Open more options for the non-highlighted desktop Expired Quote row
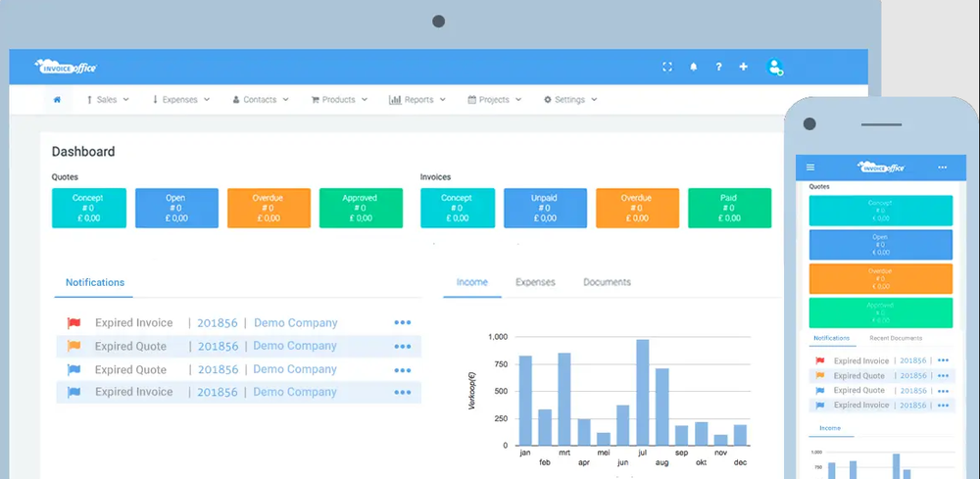This screenshot has width=980, height=479. click(403, 369)
